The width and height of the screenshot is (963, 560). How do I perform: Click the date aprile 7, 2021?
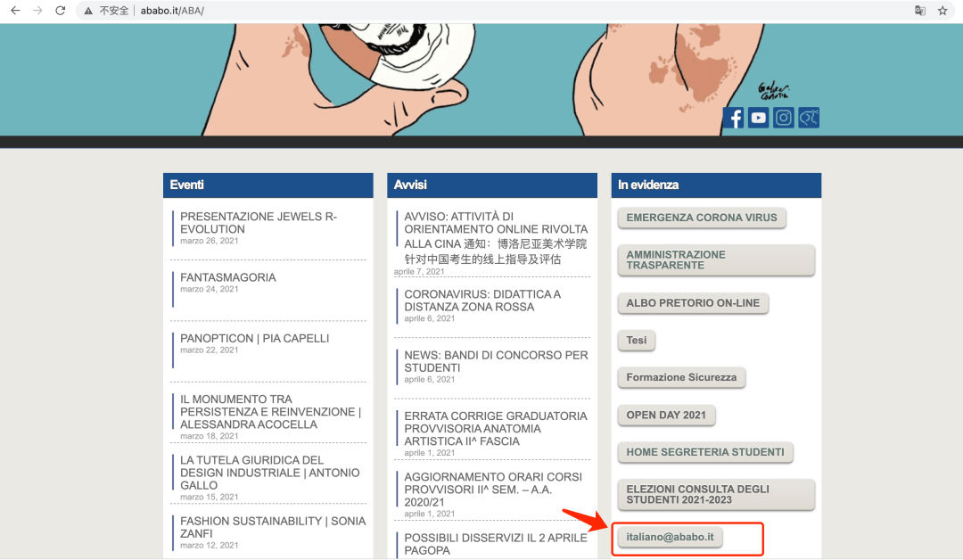click(x=419, y=271)
